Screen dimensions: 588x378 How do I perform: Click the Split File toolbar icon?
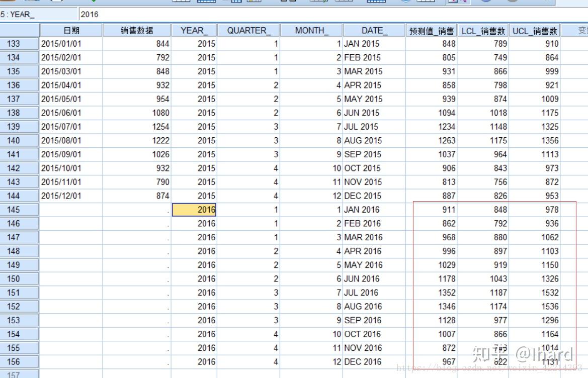point(376,3)
